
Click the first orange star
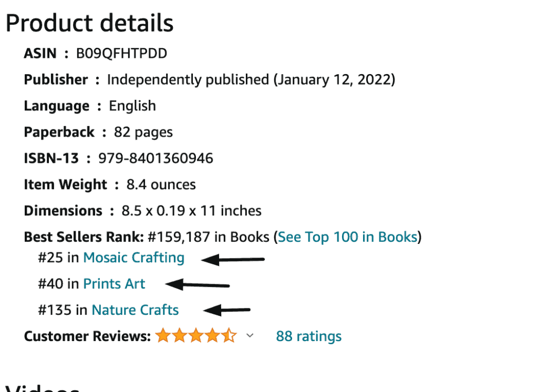point(163,335)
